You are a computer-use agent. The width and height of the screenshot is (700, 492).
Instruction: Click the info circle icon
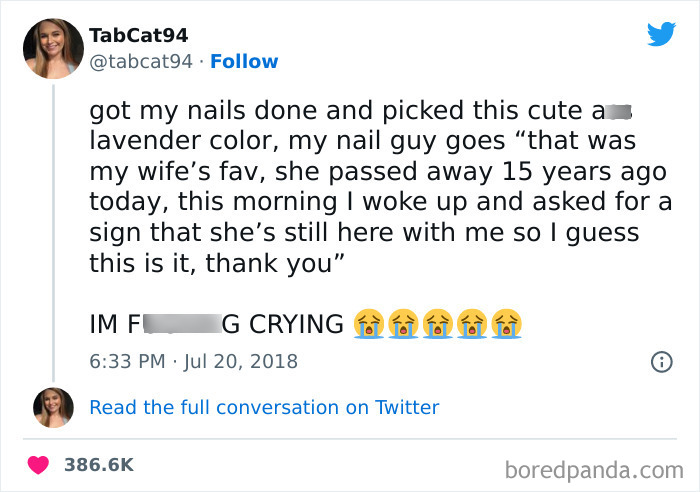661,361
